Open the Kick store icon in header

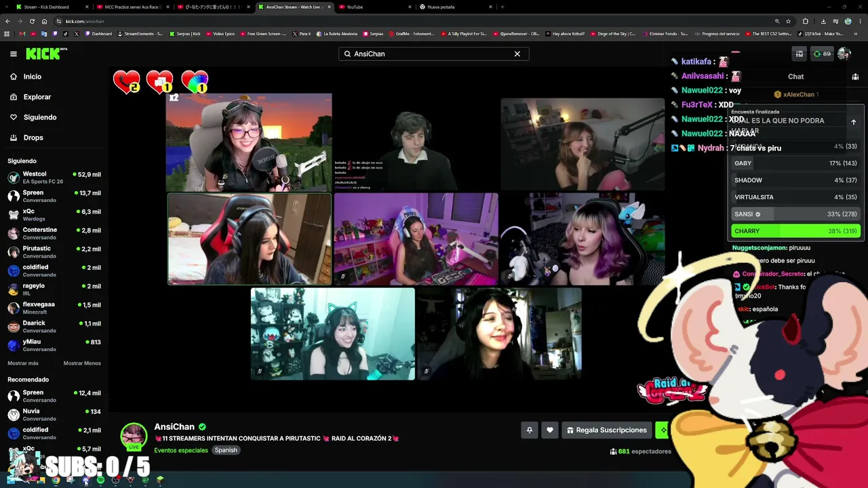800,54
